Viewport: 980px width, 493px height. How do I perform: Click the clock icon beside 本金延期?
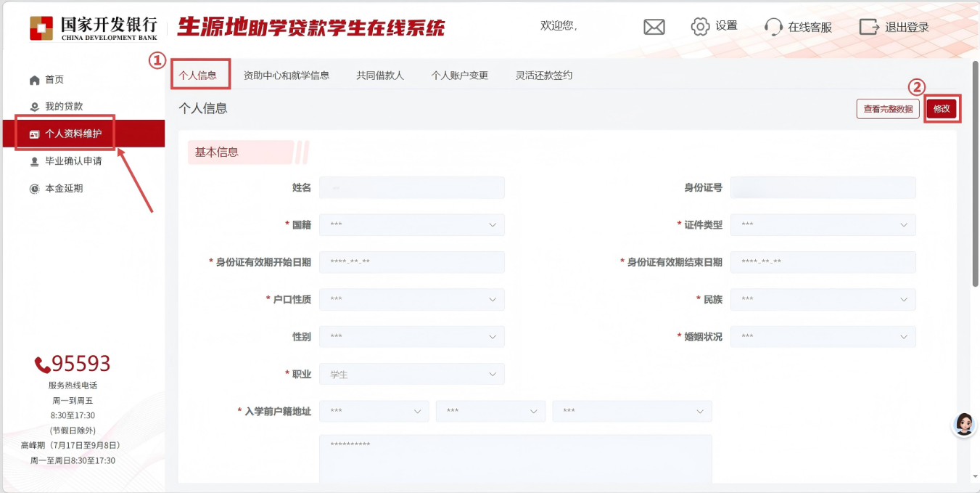point(34,189)
